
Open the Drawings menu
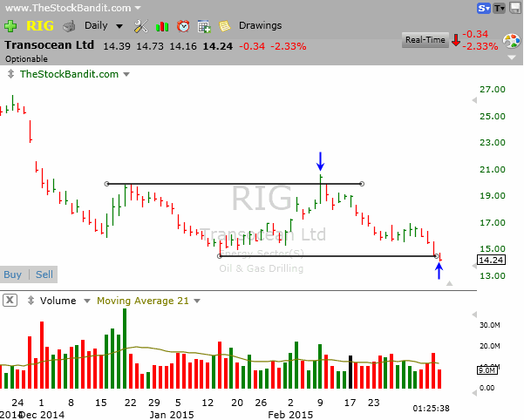[x=260, y=26]
